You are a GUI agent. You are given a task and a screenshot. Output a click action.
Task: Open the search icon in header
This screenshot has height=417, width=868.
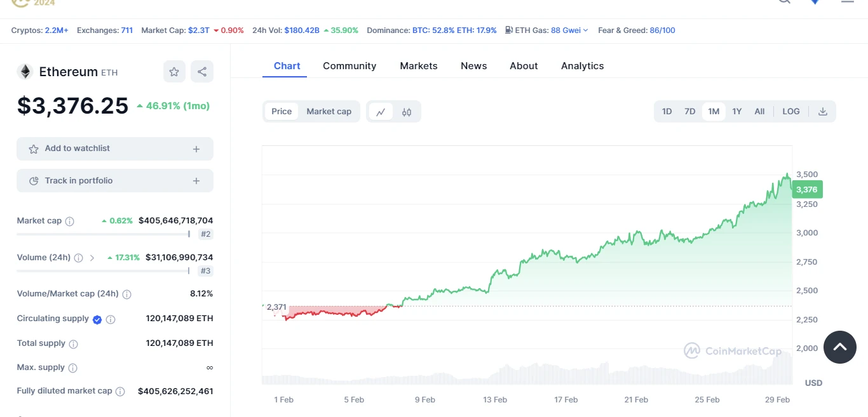click(x=785, y=2)
